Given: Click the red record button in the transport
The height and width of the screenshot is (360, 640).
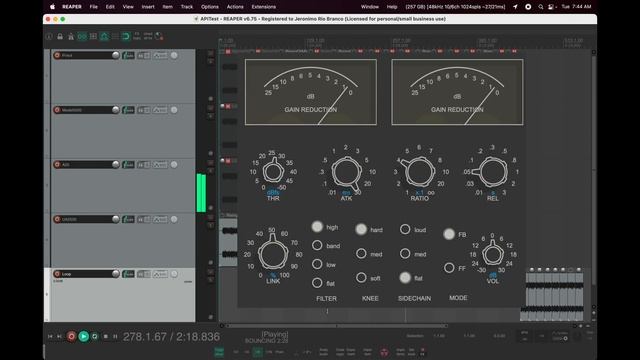Looking at the screenshot, I should pos(71,336).
